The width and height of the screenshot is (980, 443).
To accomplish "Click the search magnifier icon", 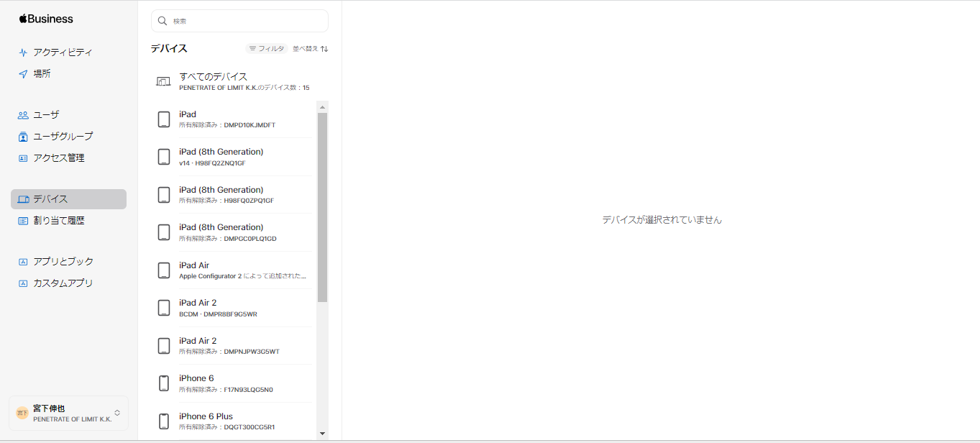I will (x=162, y=21).
